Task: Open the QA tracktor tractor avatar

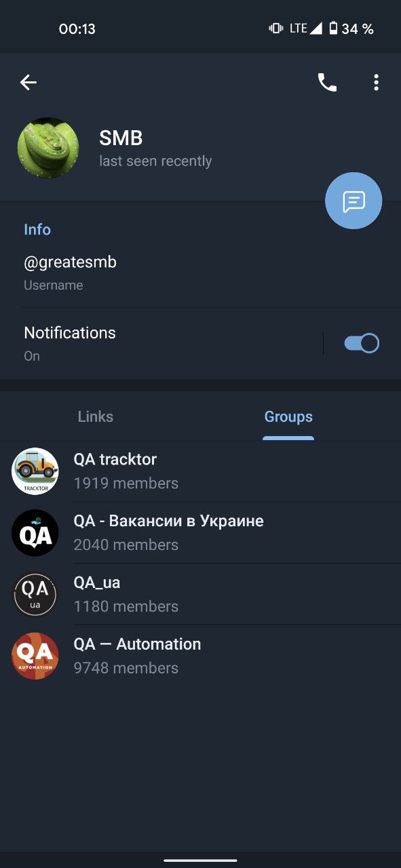Action: (35, 471)
